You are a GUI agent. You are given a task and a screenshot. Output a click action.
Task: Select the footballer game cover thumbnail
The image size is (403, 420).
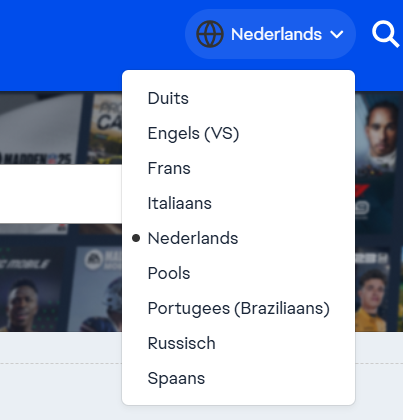tap(32, 288)
